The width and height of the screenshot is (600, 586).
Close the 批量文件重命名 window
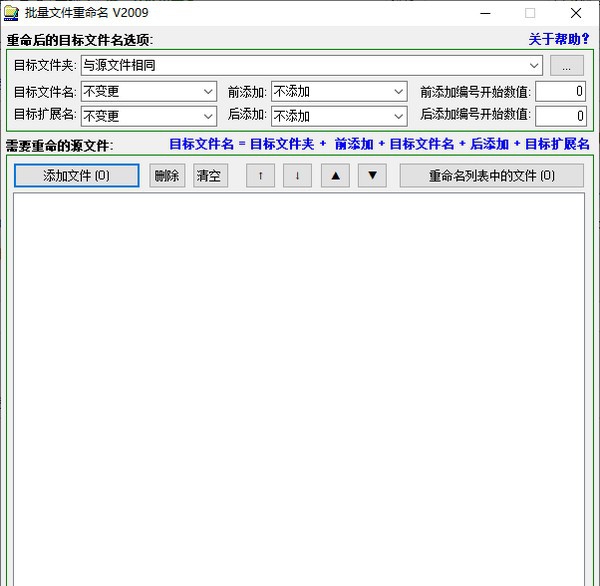pos(576,13)
